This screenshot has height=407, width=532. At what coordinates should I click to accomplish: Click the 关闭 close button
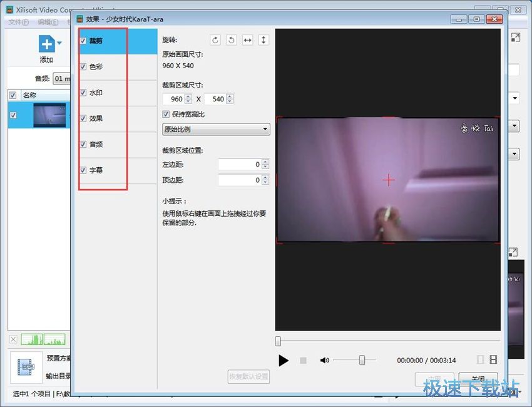click(478, 378)
